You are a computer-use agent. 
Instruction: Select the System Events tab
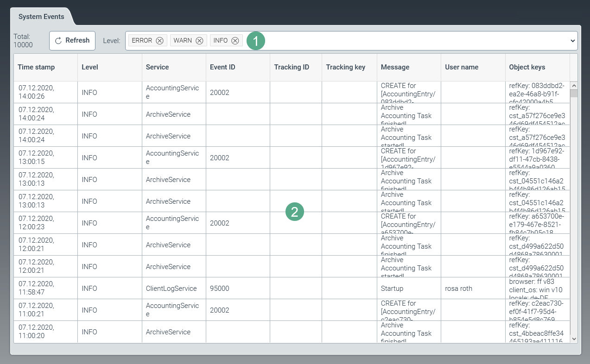click(41, 17)
